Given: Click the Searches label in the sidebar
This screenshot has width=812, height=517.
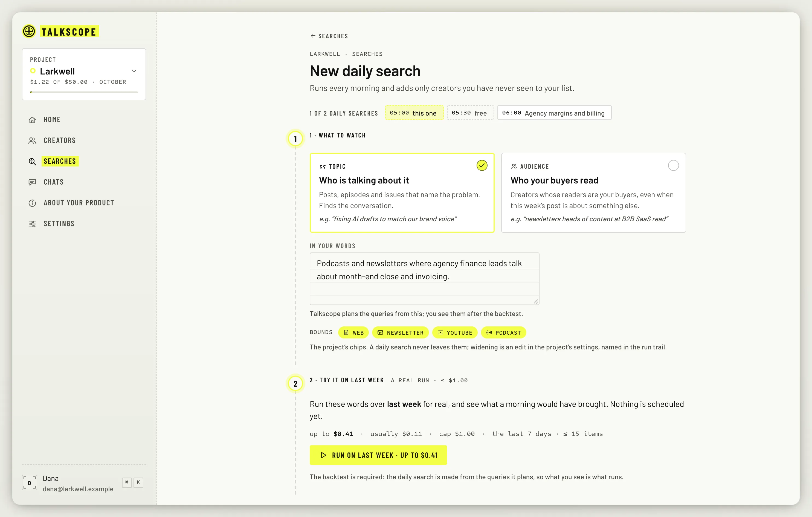Looking at the screenshot, I should point(60,161).
